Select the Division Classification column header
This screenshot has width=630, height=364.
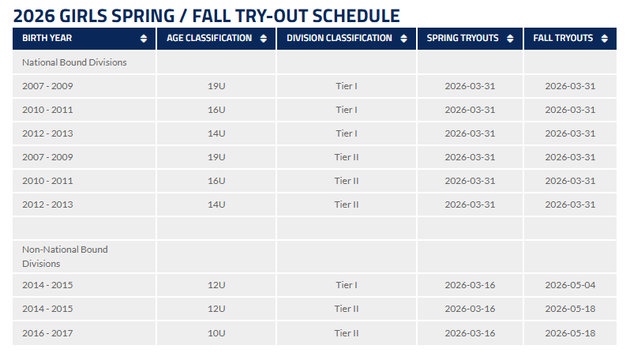339,39
